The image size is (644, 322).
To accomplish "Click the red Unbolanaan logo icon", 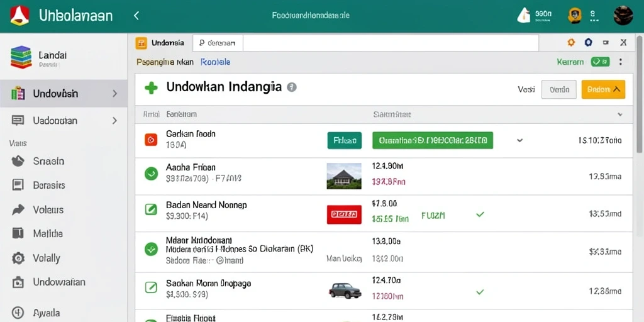I will [19, 16].
